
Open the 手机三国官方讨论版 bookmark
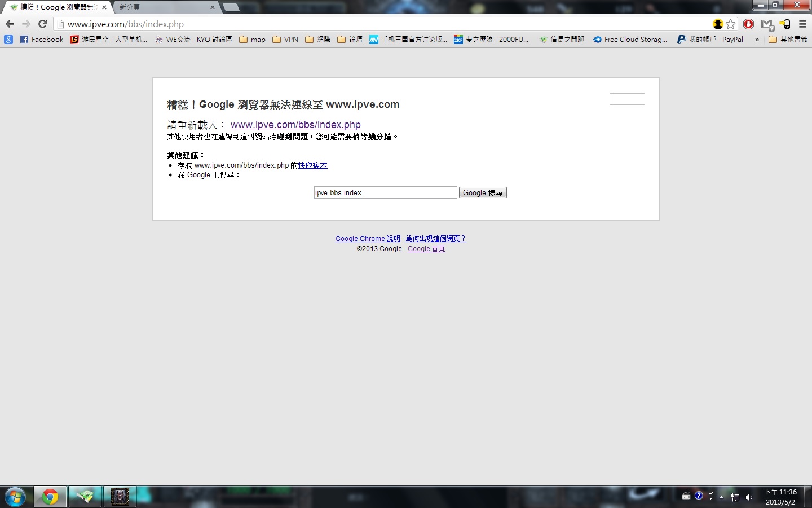pos(408,40)
